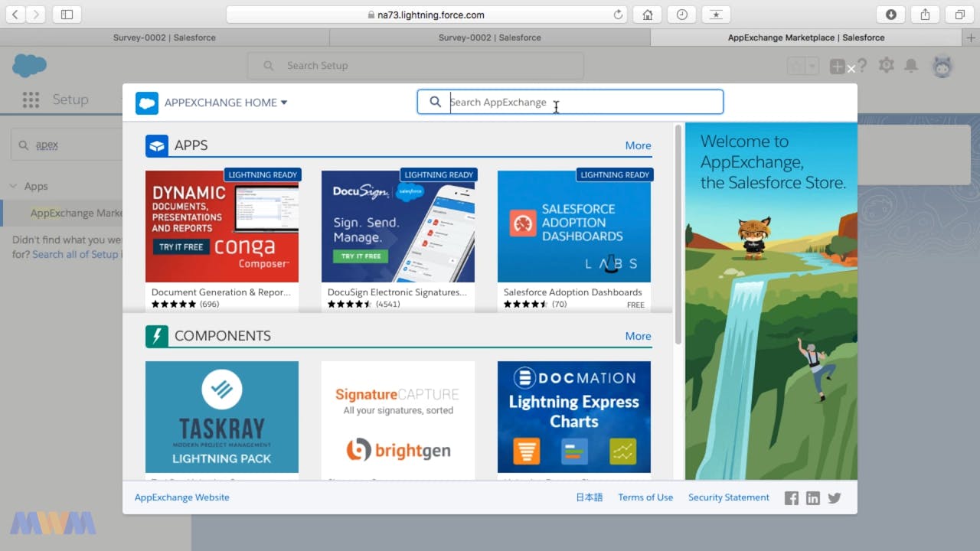Open the Conga Composer app tile
Image resolution: width=980 pixels, height=551 pixels.
pos(222,227)
